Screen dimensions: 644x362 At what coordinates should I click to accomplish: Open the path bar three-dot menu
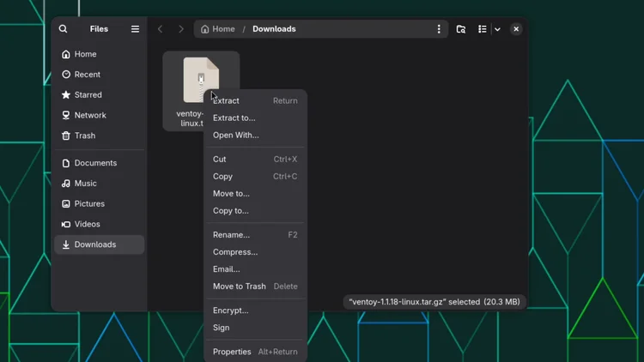[439, 29]
